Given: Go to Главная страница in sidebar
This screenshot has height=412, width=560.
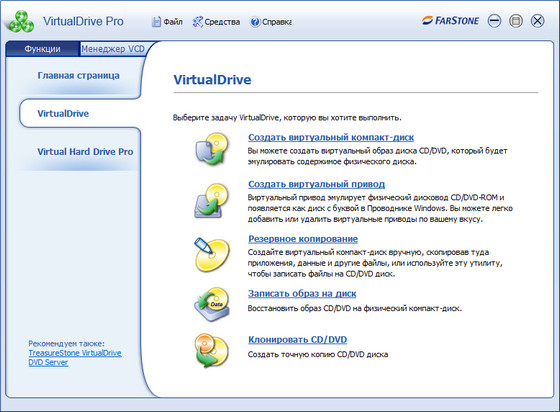Looking at the screenshot, I should 79,75.
